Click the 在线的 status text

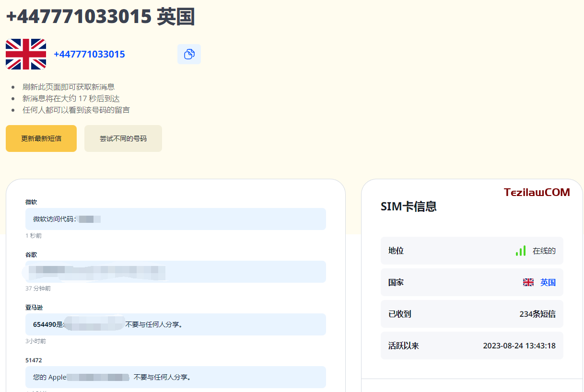point(544,251)
